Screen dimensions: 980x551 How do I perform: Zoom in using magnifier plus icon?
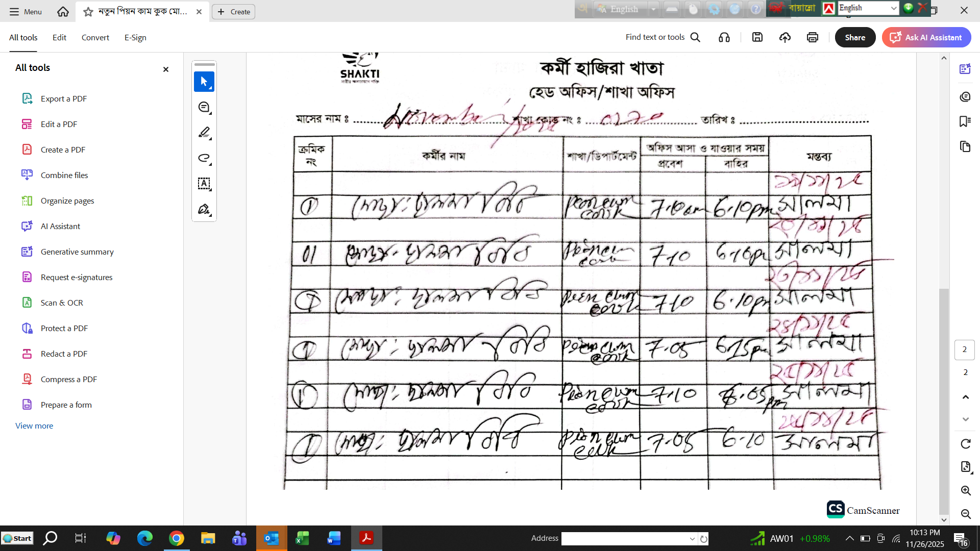click(965, 491)
